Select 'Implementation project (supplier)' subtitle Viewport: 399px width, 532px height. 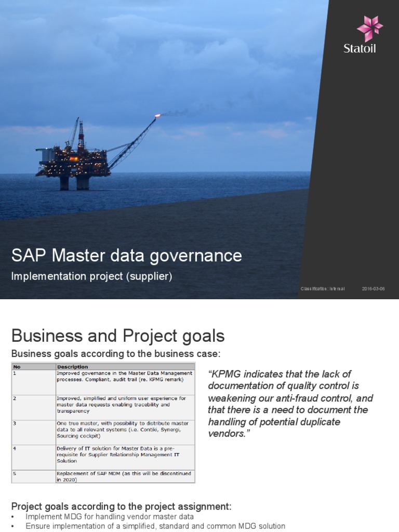click(x=91, y=276)
